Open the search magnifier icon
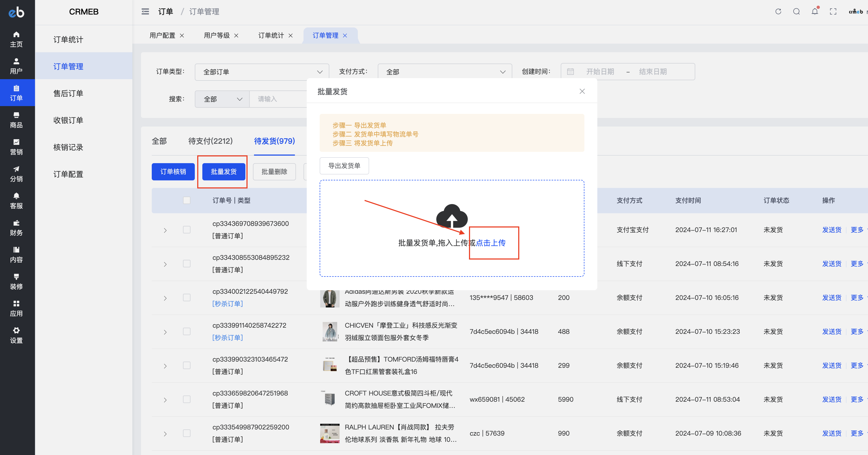Screen dimensions: 868x455 pos(796,12)
